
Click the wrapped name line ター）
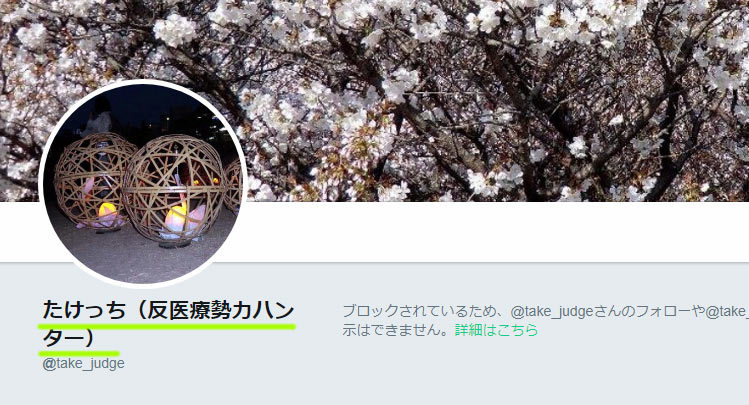(68, 338)
